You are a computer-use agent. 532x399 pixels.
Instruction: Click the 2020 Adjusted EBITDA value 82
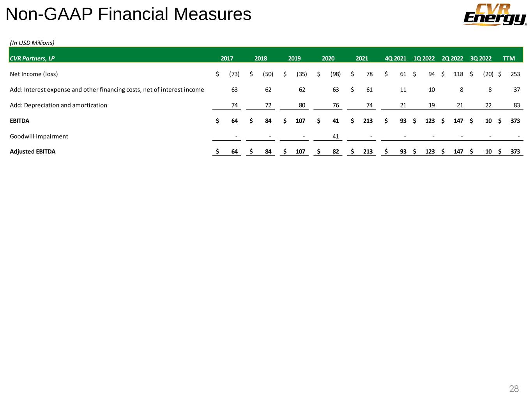(x=336, y=152)
